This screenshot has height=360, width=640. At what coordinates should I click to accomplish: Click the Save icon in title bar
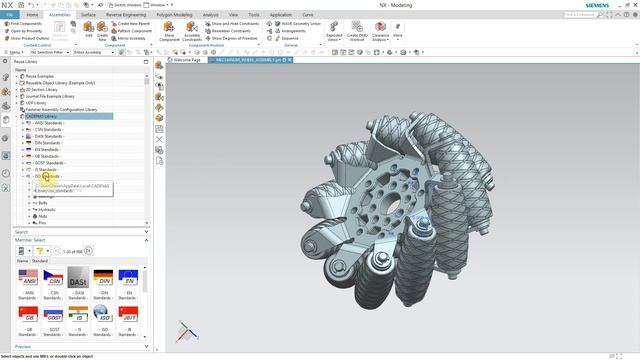21,5
